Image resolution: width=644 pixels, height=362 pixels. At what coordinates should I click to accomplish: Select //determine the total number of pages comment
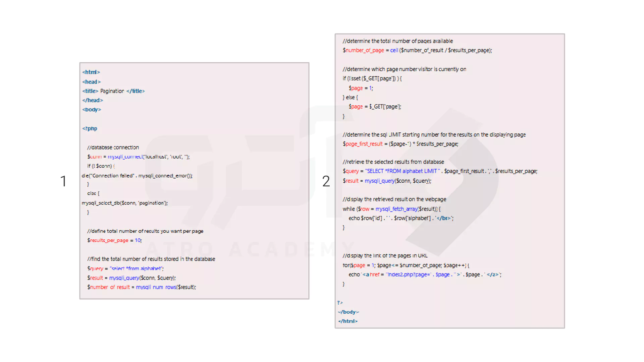[x=398, y=41]
